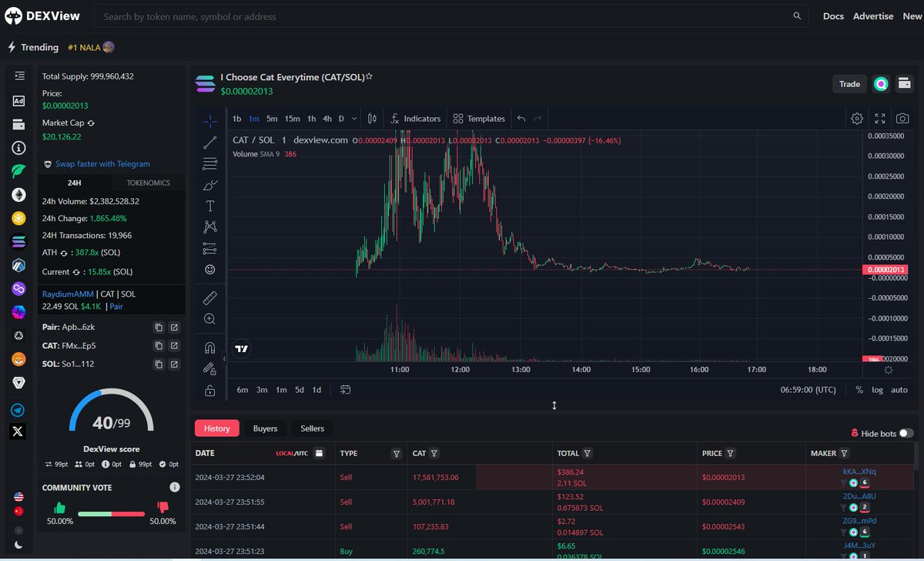Show community vote info tooltip
This screenshot has height=561, width=924.
(x=175, y=487)
